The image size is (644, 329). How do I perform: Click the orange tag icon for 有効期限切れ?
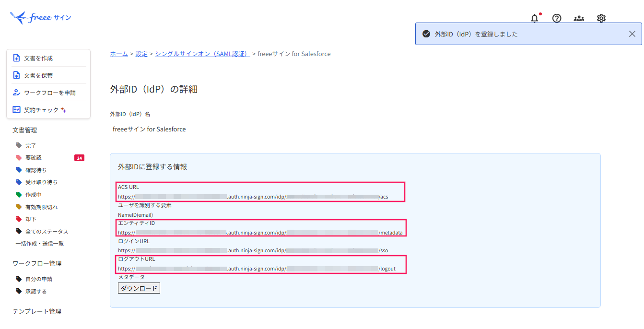pos(19,207)
